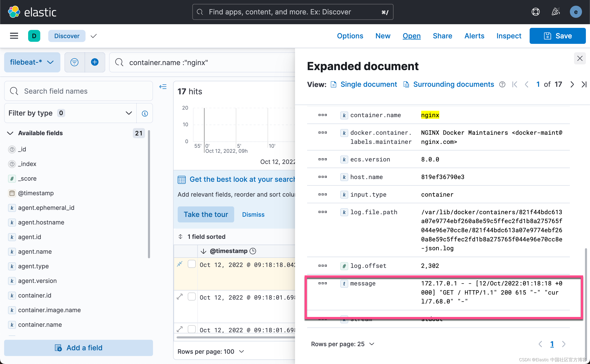Open Surrounding documents link
590x364 pixels.
pos(453,84)
